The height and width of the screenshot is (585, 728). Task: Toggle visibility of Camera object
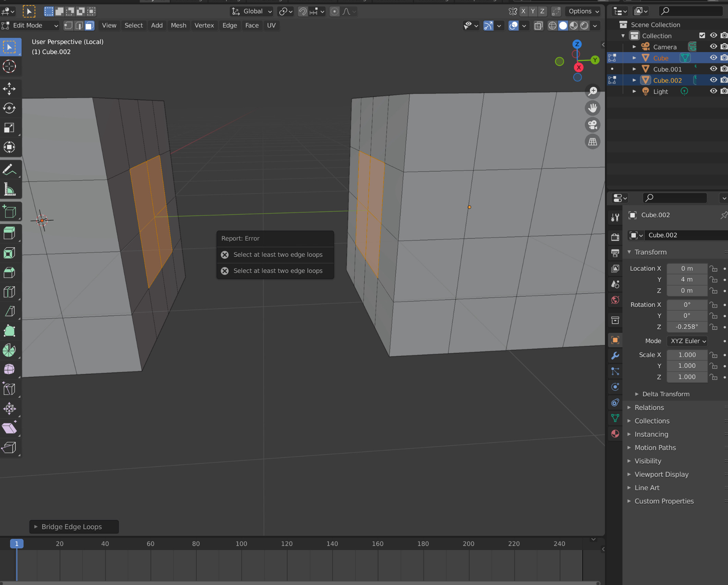712,47
